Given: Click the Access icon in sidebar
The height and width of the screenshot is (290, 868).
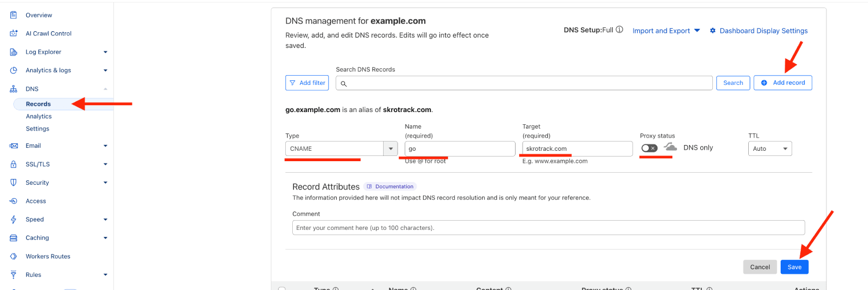Looking at the screenshot, I should click(x=13, y=201).
